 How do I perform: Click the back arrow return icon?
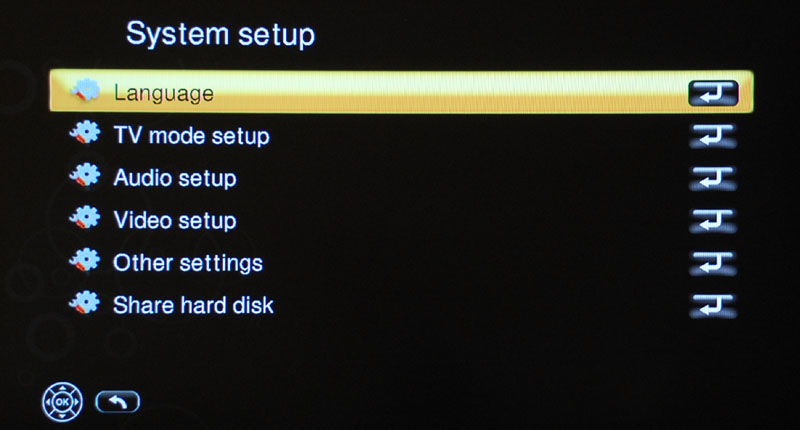117,402
